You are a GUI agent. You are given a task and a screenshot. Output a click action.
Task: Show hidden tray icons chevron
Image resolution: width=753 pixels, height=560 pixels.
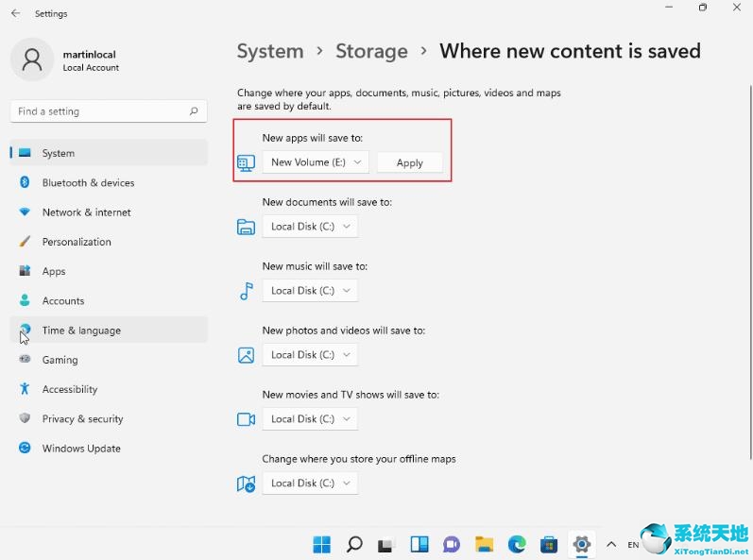pyautogui.click(x=611, y=545)
